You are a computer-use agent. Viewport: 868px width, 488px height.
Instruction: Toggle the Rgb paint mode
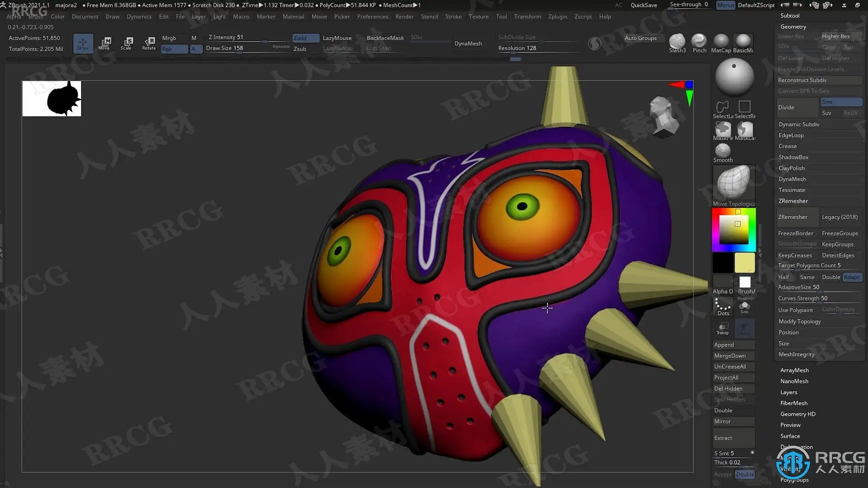pyautogui.click(x=174, y=49)
